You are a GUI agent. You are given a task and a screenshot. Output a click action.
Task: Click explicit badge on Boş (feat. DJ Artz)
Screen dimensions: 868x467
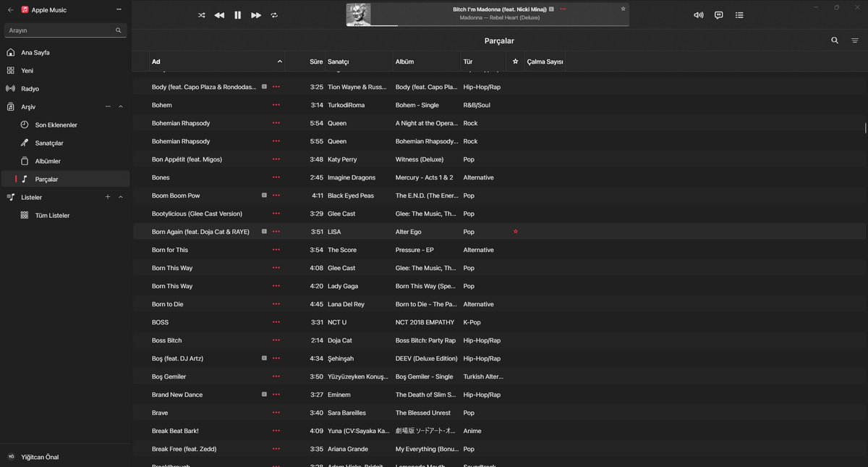tap(264, 358)
